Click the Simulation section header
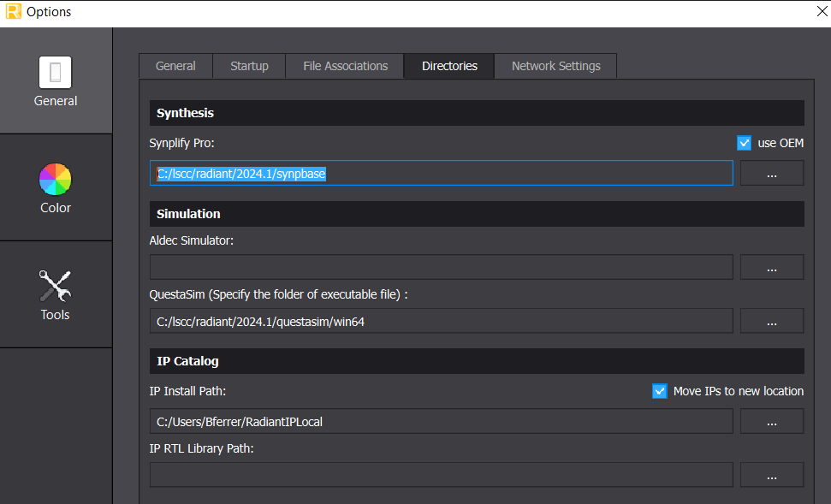Viewport: 831px width, 504px height. coord(477,214)
